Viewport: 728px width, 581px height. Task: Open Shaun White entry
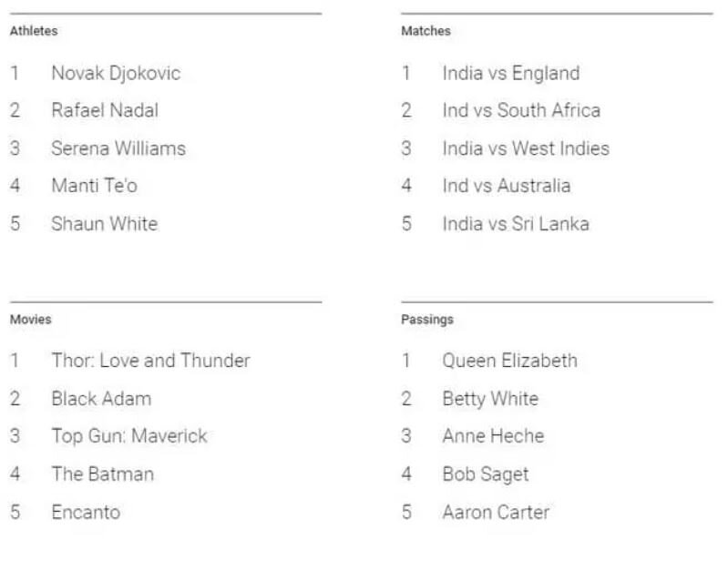[104, 224]
